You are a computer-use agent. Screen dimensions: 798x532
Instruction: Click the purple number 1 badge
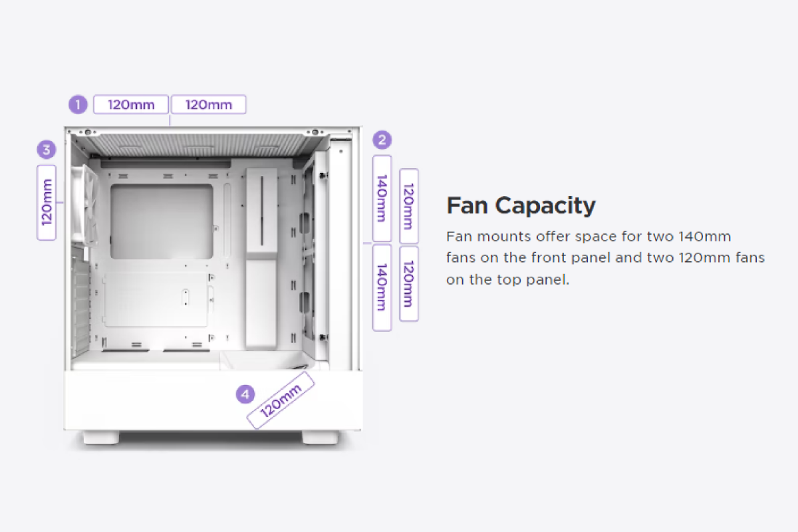click(x=78, y=104)
